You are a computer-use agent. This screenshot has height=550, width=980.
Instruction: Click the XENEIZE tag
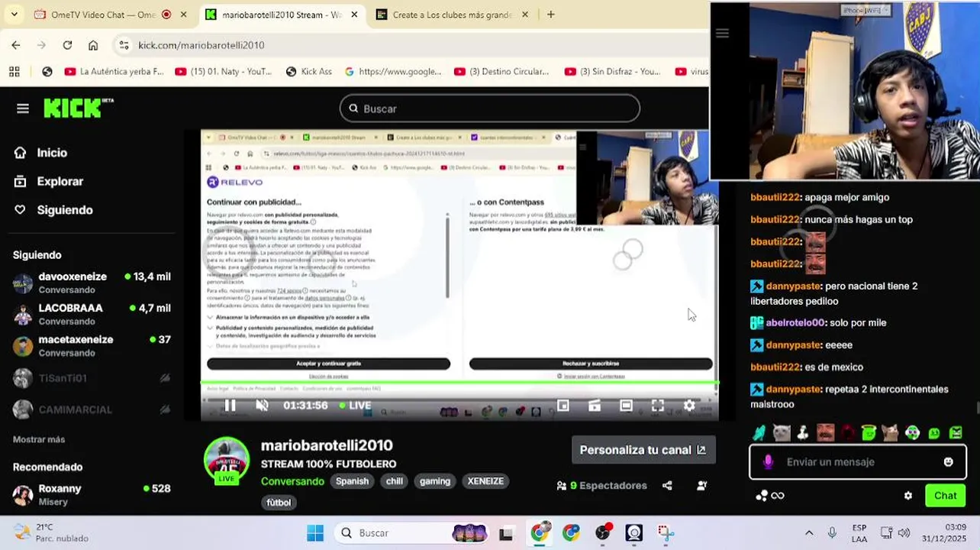tap(485, 481)
